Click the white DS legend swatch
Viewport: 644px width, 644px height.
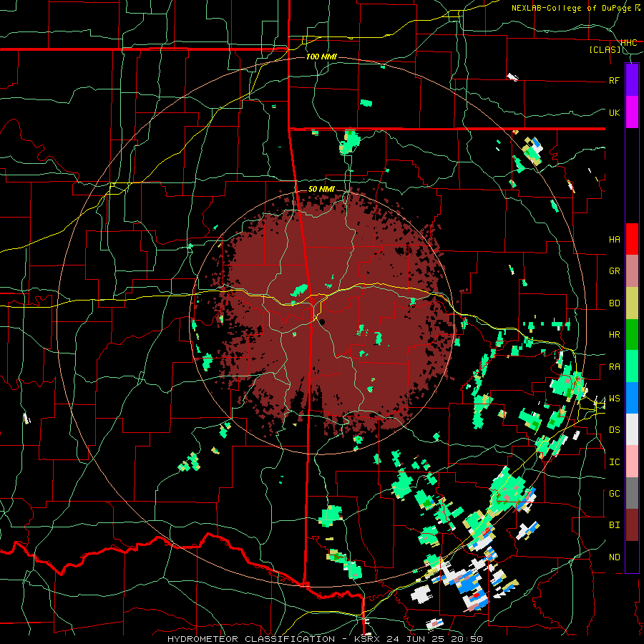pos(632,429)
